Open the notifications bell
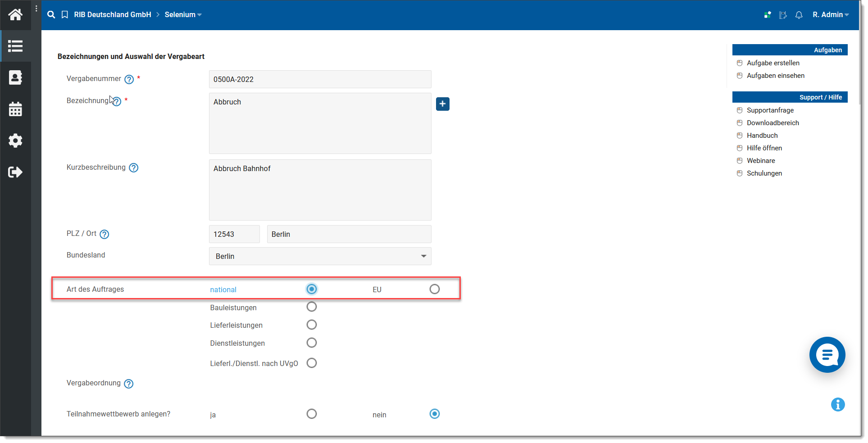 point(799,15)
